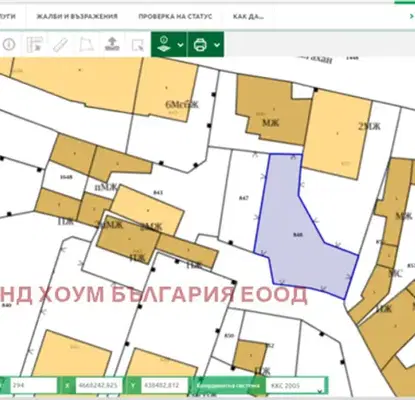415x400 pixels.
Task: Click the scale field showing 294
Action: [x=34, y=385]
